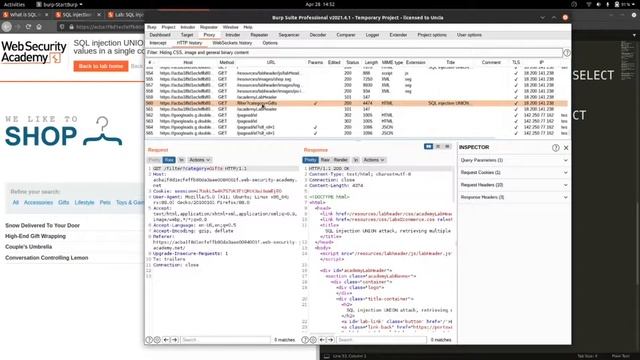The height and width of the screenshot is (360, 640).
Task: Click the response search input field
Action: pyautogui.click(x=382, y=340)
